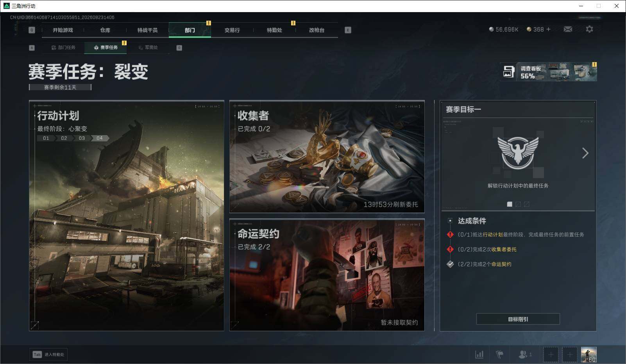Image resolution: width=626 pixels, height=364 pixels.
Task: Open the 开始游戏 tab
Action: point(63,30)
